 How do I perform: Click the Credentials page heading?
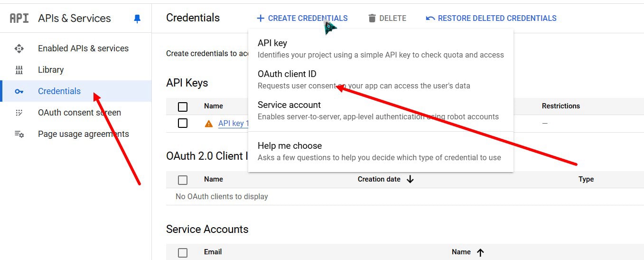[x=193, y=18]
